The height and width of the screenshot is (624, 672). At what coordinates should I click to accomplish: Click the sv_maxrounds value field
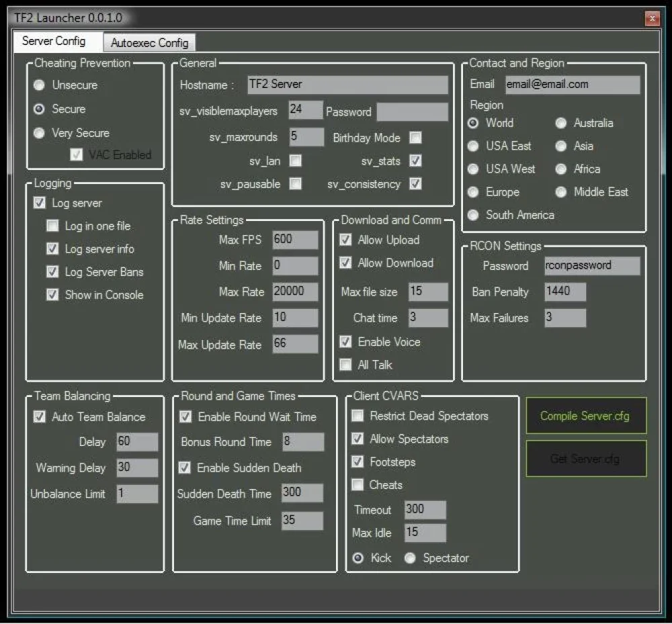click(x=306, y=137)
